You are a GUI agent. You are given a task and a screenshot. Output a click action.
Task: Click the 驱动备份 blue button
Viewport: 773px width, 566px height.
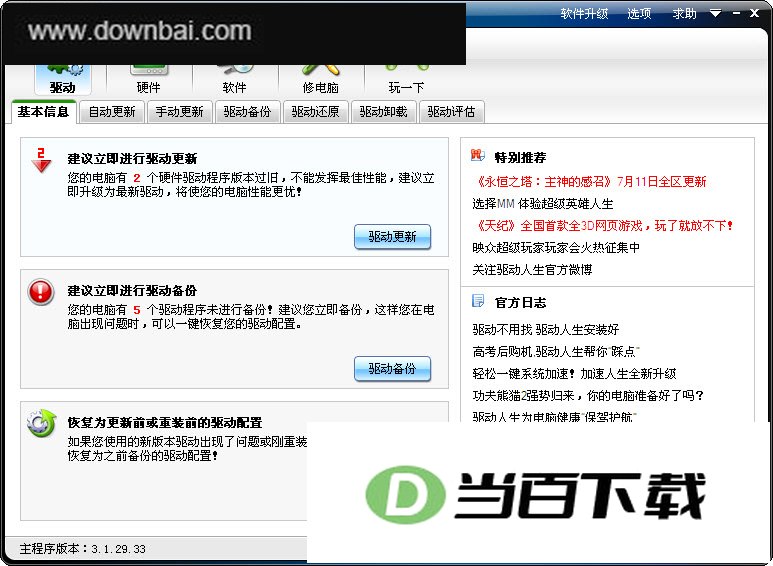[x=392, y=369]
